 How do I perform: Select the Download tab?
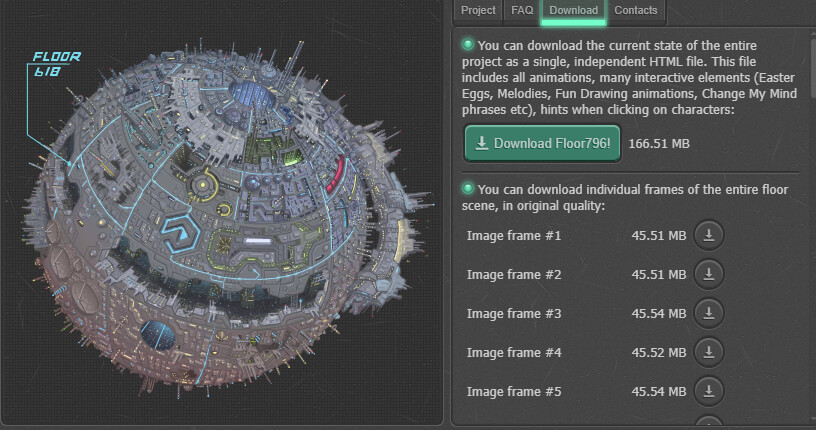tap(573, 10)
